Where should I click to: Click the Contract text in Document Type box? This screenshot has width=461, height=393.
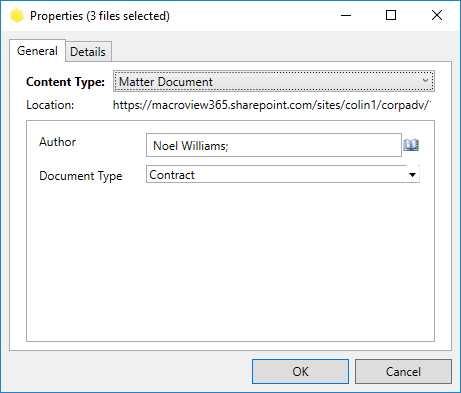(x=172, y=175)
